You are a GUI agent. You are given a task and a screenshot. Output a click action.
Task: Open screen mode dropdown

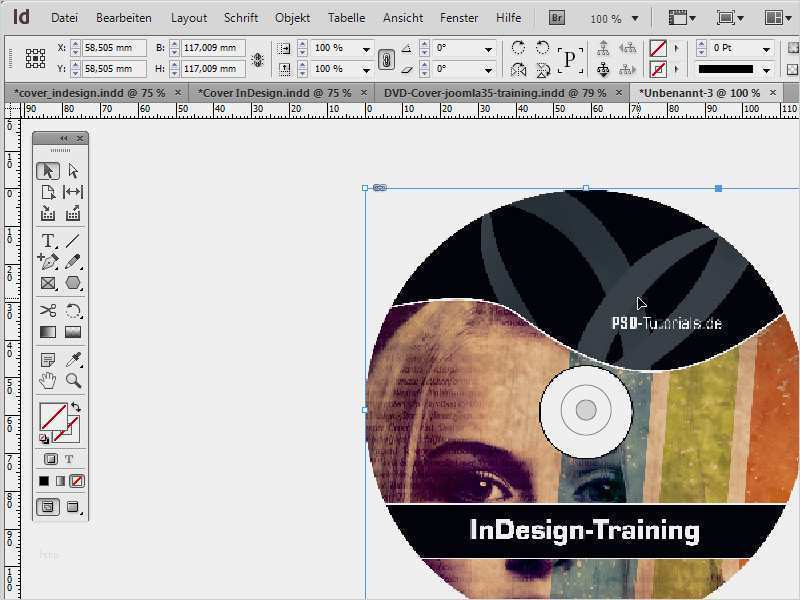click(730, 19)
